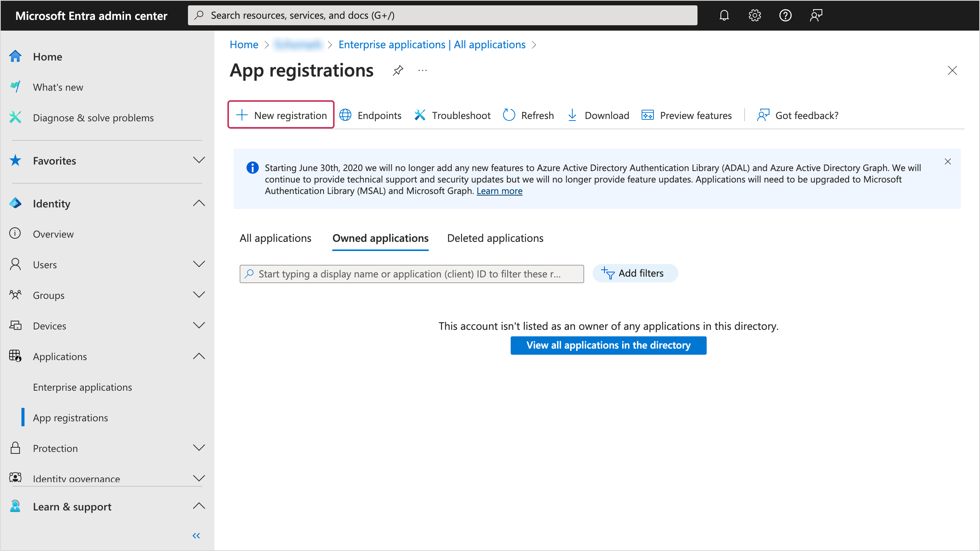Expand the Devices menu chevron
The image size is (980, 551).
click(x=199, y=325)
